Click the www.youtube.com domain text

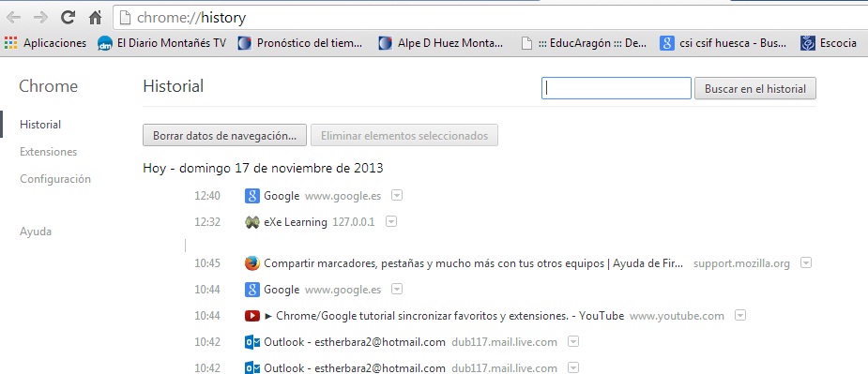pos(677,316)
